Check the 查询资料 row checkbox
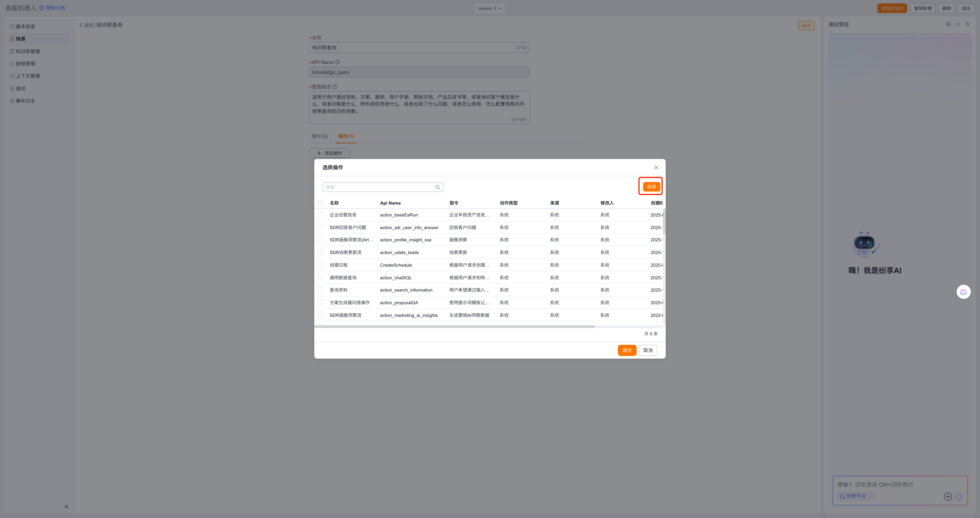Image resolution: width=980 pixels, height=518 pixels. tap(320, 290)
